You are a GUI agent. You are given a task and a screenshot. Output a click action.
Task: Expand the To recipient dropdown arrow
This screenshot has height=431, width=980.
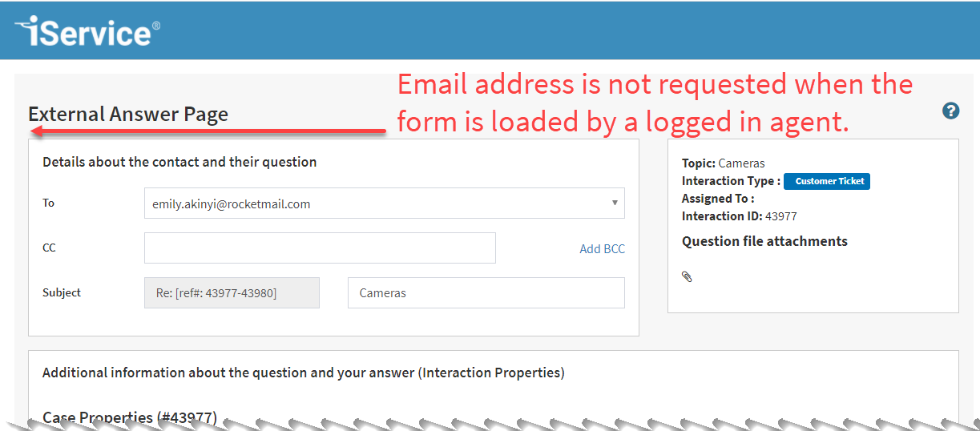pyautogui.click(x=615, y=203)
